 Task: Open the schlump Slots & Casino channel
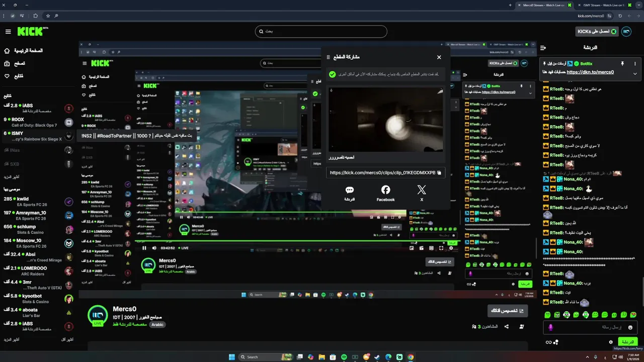[38, 229]
